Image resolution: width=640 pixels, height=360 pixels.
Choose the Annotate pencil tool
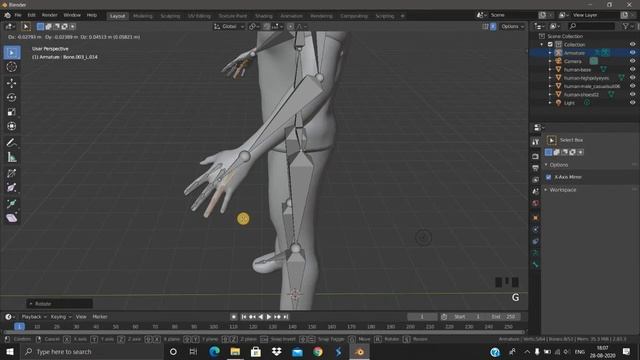tap(11, 142)
